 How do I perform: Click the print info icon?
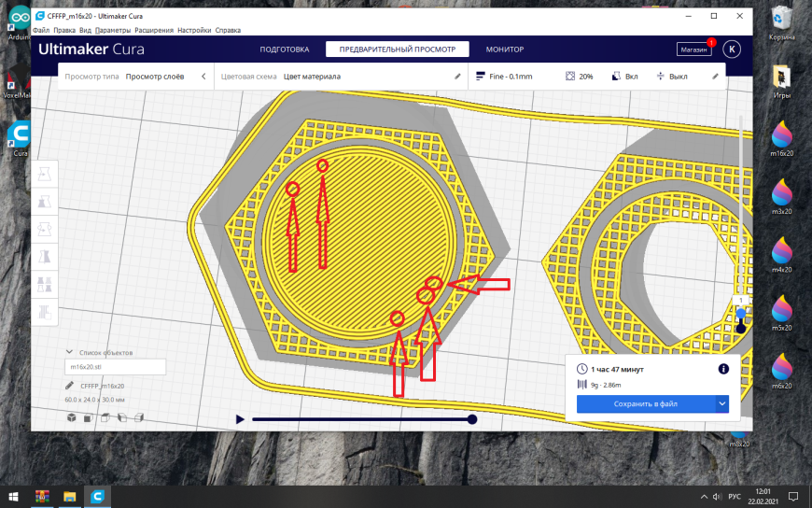click(723, 369)
